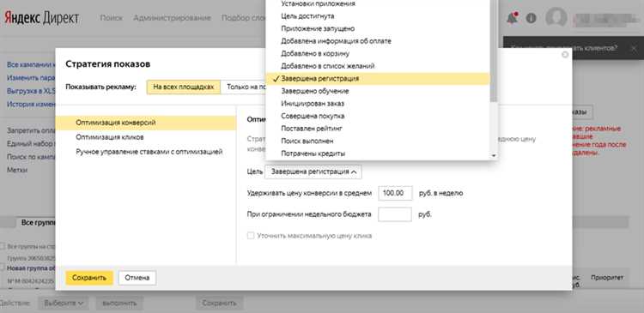Click the Выполнить button at bottom
Screen dimensions: 644x313
pos(119,304)
